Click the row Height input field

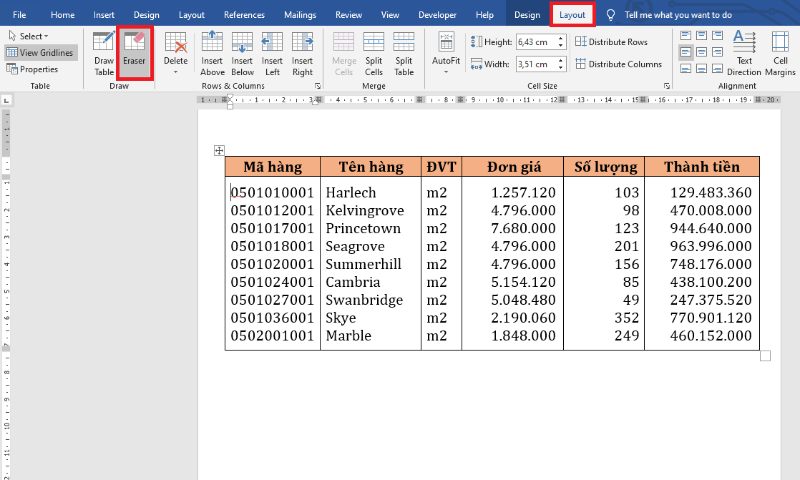coord(536,42)
